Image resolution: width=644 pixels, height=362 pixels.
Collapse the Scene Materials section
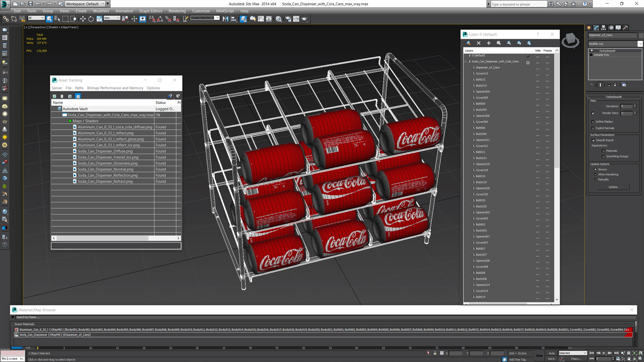(x=13, y=324)
